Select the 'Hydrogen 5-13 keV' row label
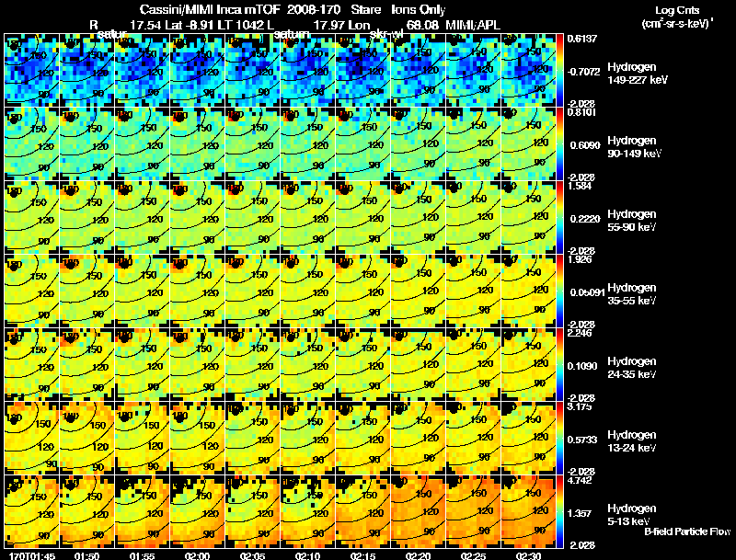The image size is (736, 560). click(632, 515)
